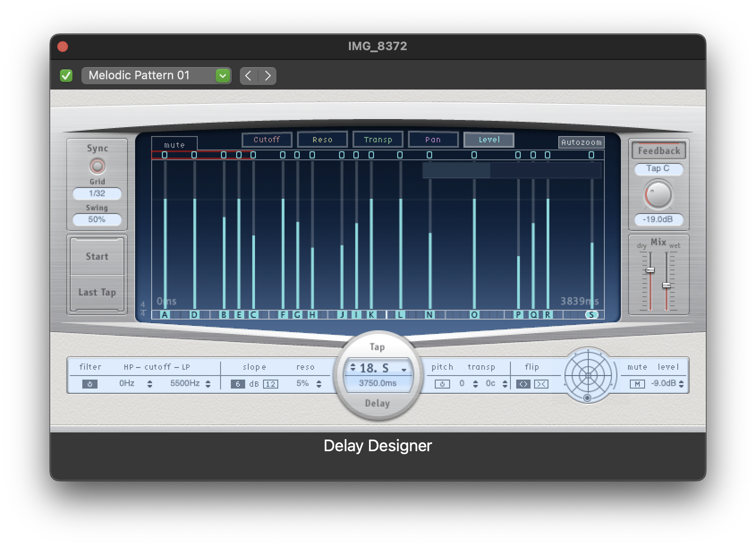The image size is (756, 547).
Task: Select the Reso view tab
Action: click(323, 140)
